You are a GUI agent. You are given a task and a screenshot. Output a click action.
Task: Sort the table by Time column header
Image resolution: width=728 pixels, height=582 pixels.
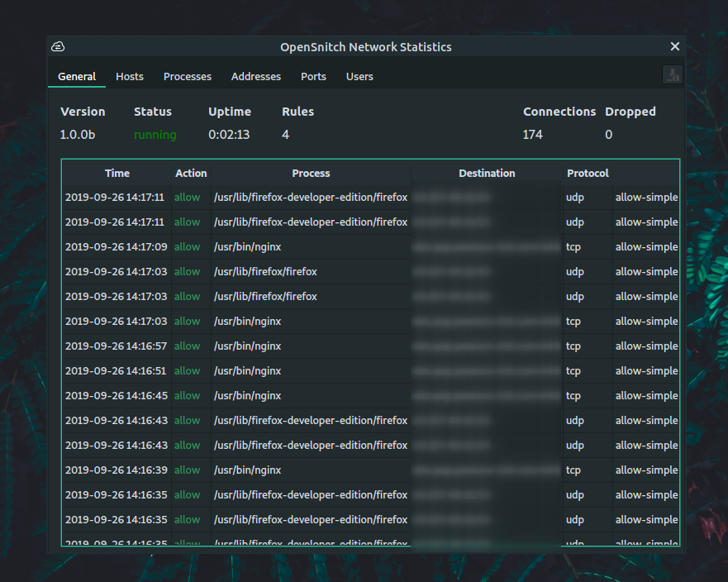(117, 174)
